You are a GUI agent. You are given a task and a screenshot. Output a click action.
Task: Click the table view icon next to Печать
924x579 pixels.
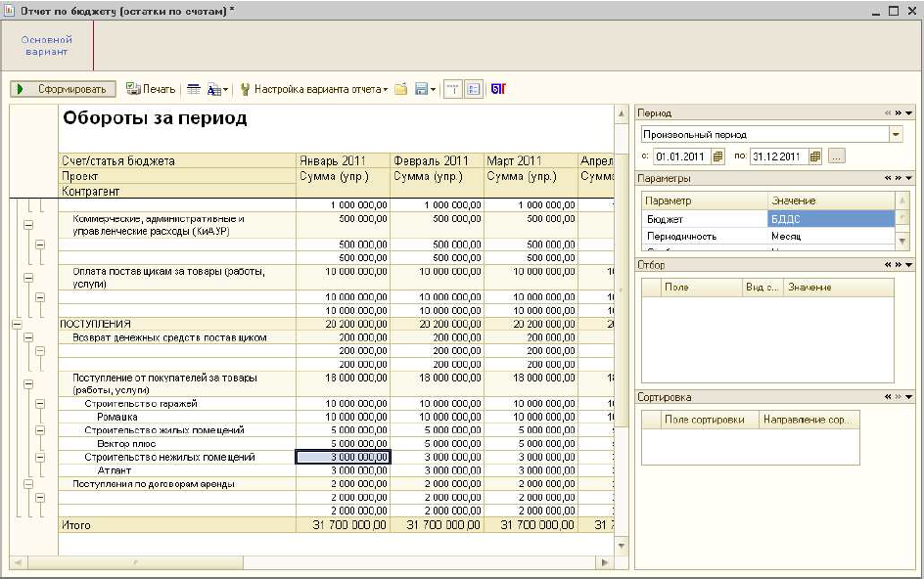coord(194,89)
